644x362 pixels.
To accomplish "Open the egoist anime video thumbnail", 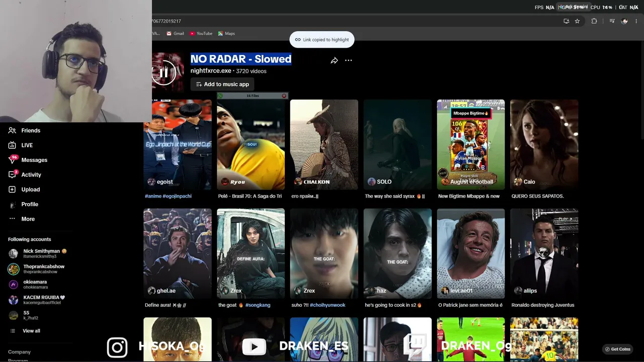I will [178, 145].
